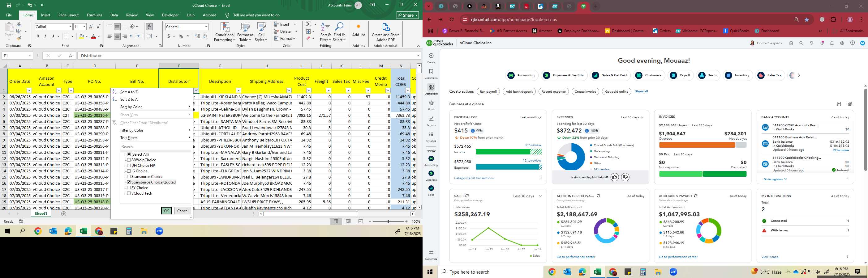Uncheck Scansource Choice Quoted filter option
868x278 pixels.
(x=129, y=182)
